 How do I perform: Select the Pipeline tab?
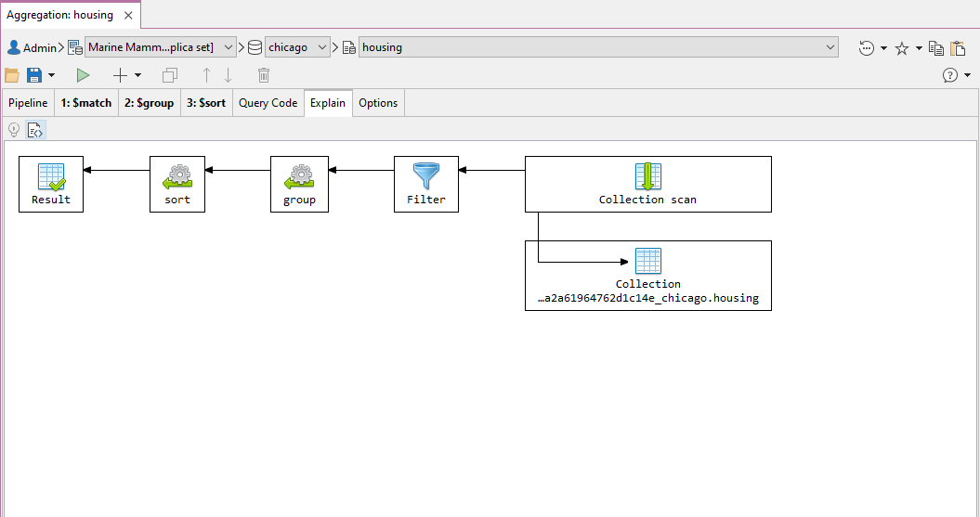click(x=28, y=103)
